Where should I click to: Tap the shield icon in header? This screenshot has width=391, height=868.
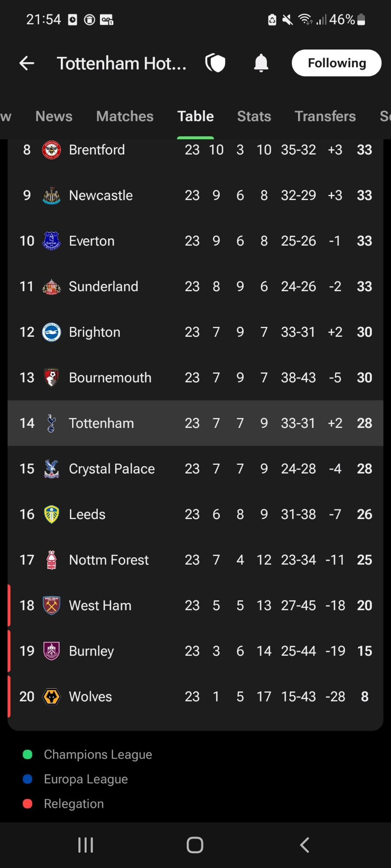(x=215, y=63)
